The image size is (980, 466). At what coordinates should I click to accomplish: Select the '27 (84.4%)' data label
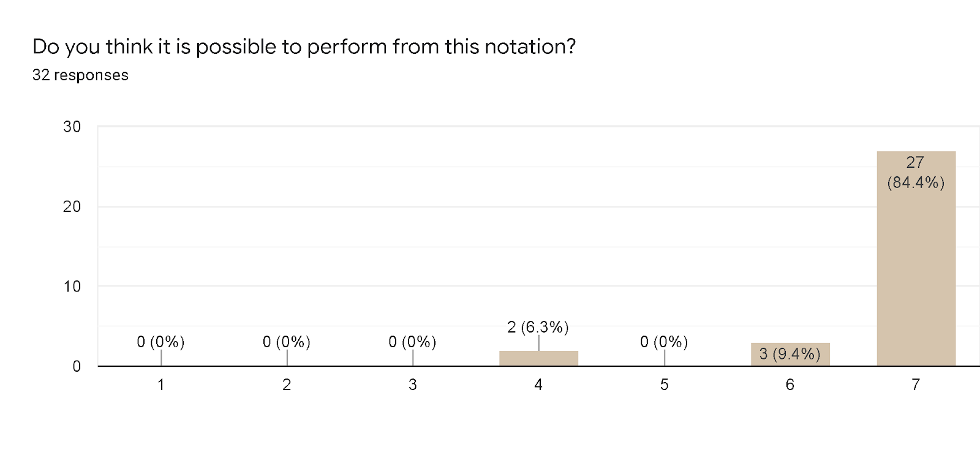click(x=916, y=172)
